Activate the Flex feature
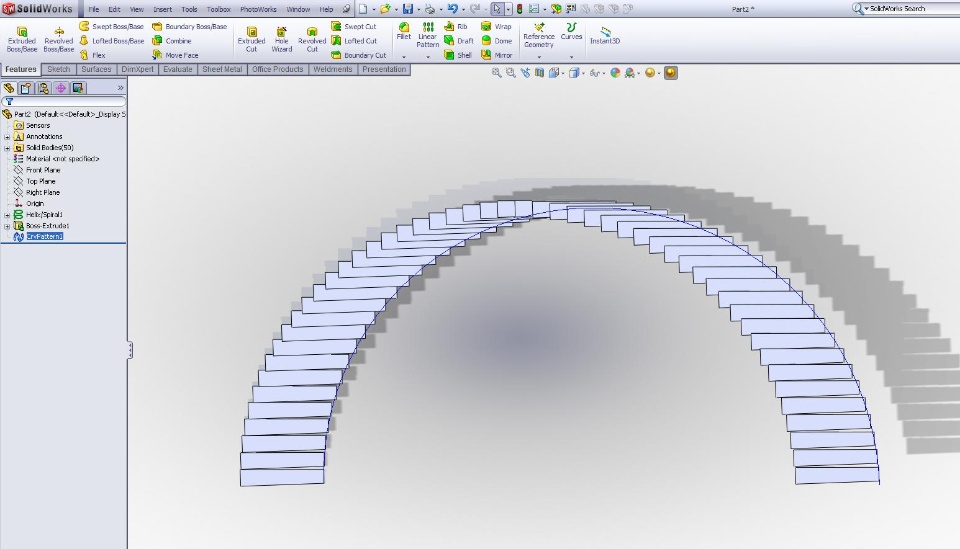Image resolution: width=960 pixels, height=549 pixels. click(92, 54)
